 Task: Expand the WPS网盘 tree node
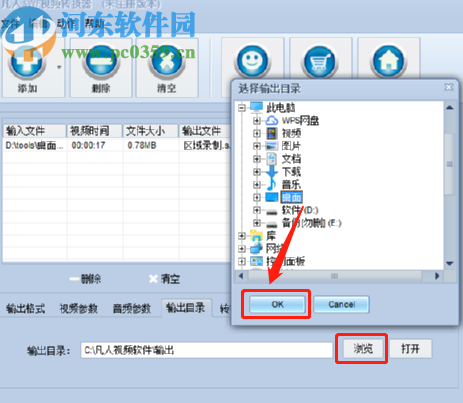coord(256,120)
